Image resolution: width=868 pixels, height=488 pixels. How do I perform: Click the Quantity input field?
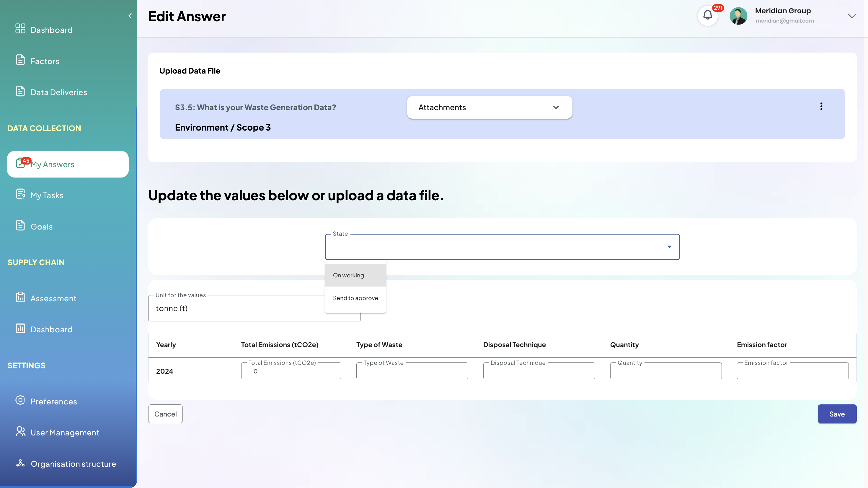point(666,371)
